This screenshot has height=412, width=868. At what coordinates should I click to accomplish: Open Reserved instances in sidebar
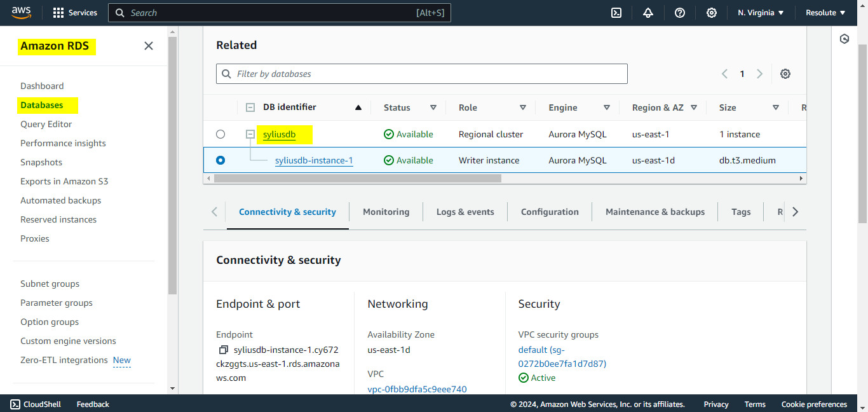coord(58,219)
